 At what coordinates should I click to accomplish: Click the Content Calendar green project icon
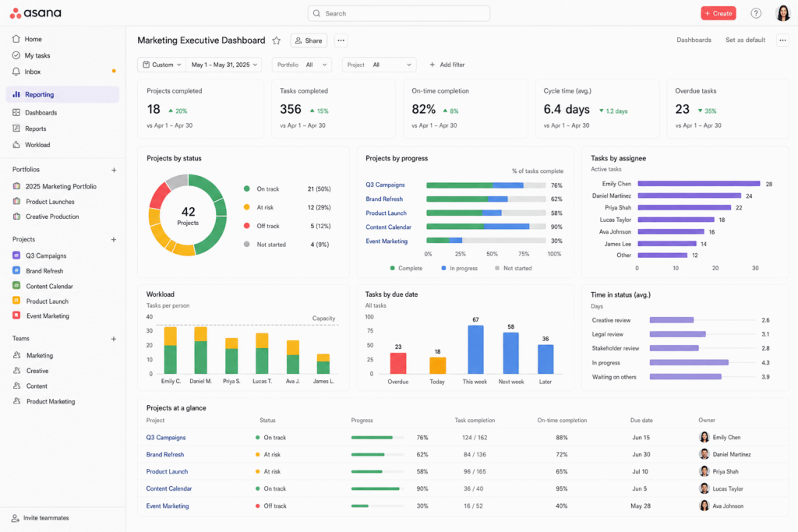[16, 286]
